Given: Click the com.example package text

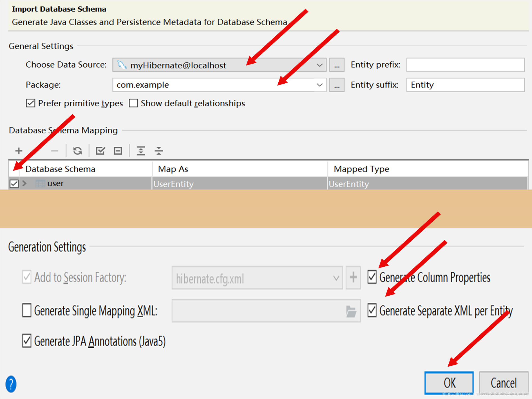Looking at the screenshot, I should tap(143, 85).
